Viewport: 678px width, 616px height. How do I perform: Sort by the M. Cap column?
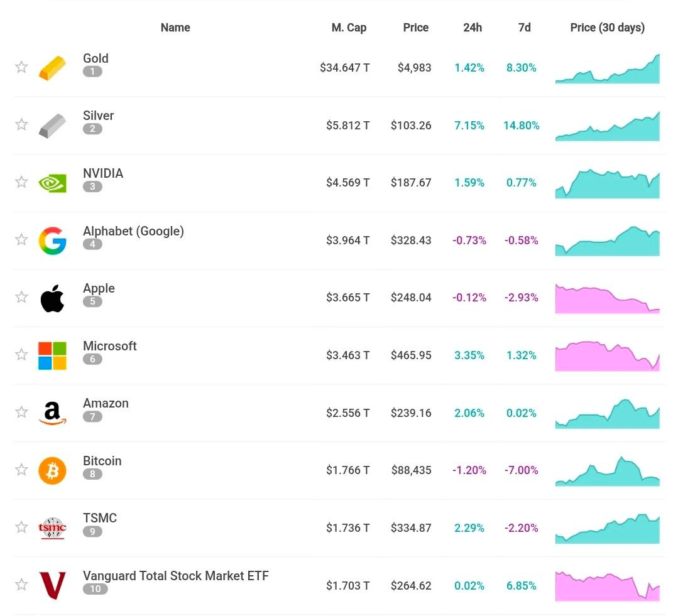(x=349, y=28)
